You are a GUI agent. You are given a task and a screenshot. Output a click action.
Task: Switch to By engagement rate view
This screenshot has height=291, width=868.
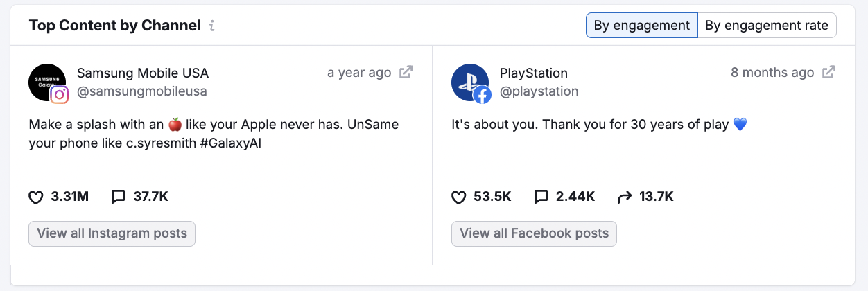click(767, 26)
